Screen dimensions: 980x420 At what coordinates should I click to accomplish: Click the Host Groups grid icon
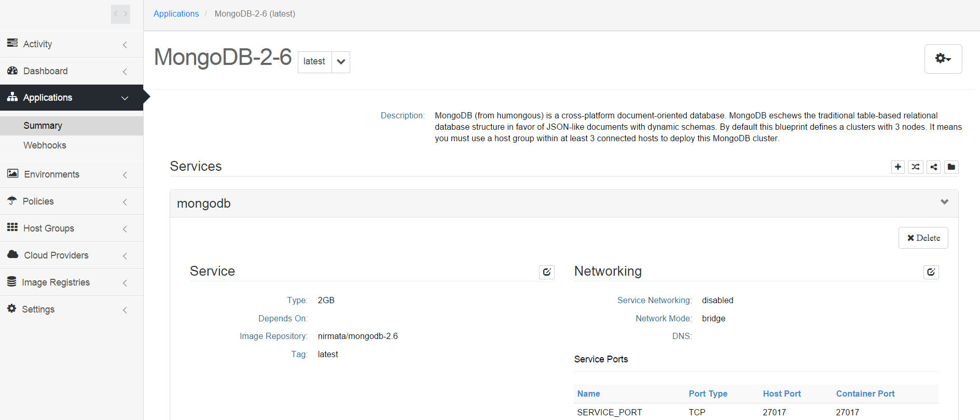pos(12,227)
